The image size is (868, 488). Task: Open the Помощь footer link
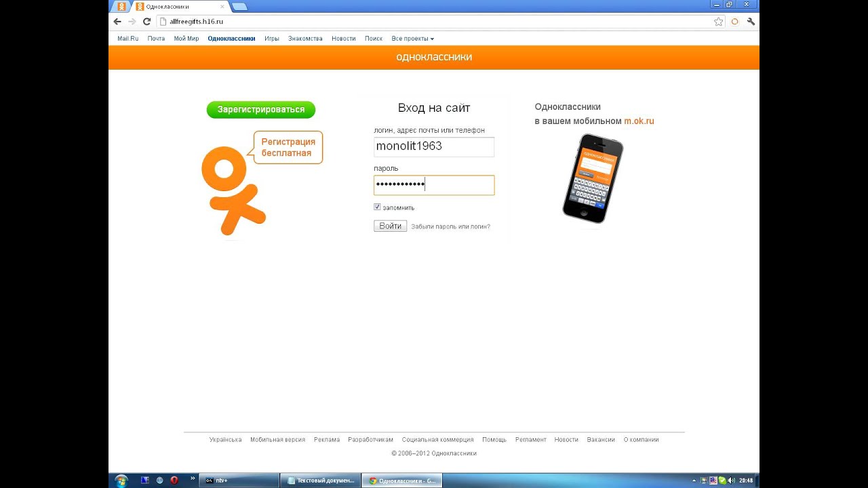(x=494, y=440)
